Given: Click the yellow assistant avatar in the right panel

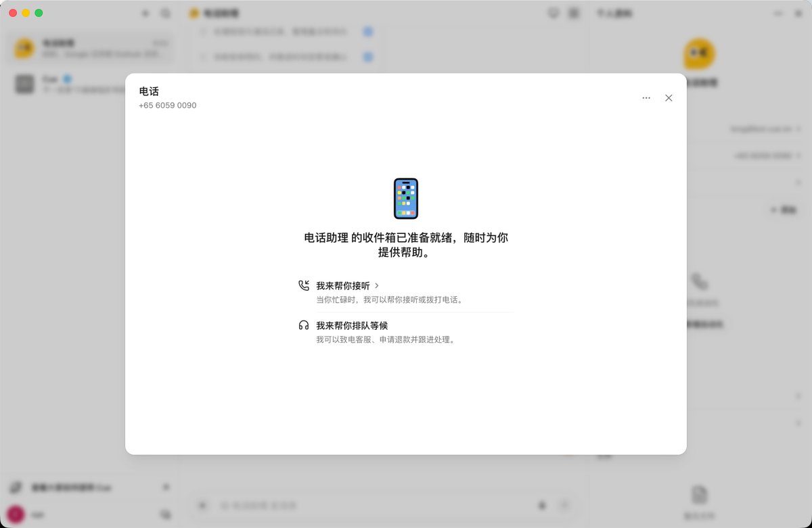Looking at the screenshot, I should [699, 54].
